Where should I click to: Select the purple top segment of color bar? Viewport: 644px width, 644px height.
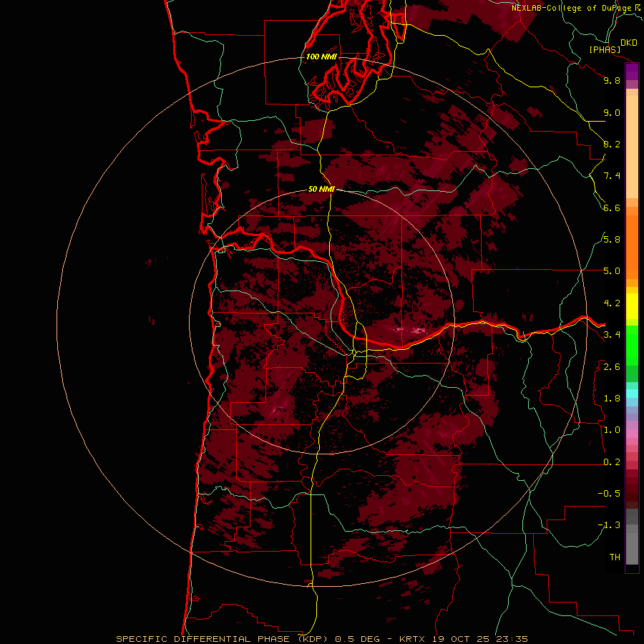coord(632,72)
